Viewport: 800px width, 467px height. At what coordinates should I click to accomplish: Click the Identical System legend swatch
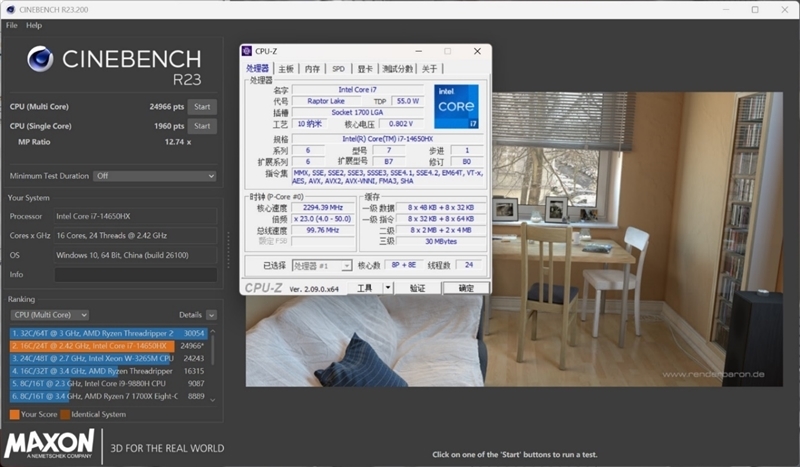[x=65, y=414]
